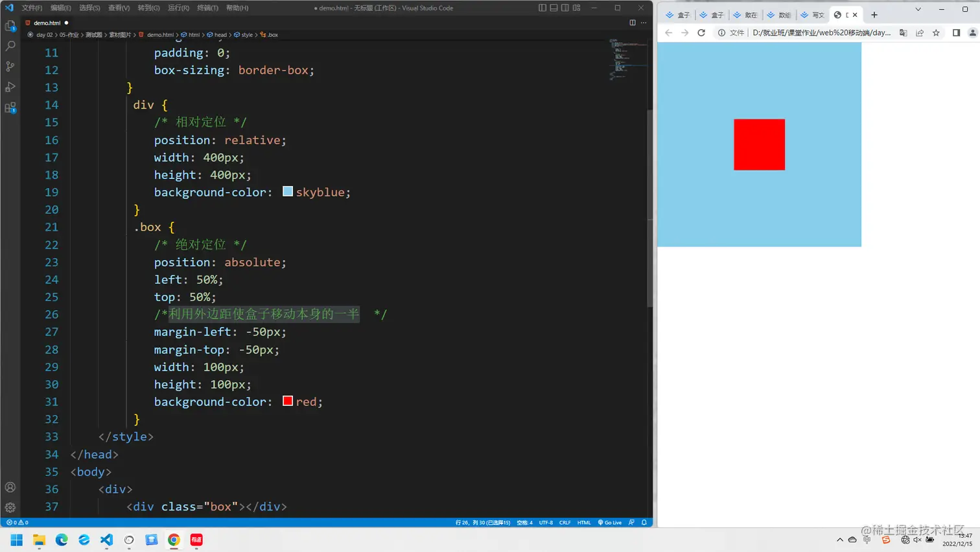Screen dimensions: 980x552
Task: Open a new tab in Chrome
Action: click(874, 14)
